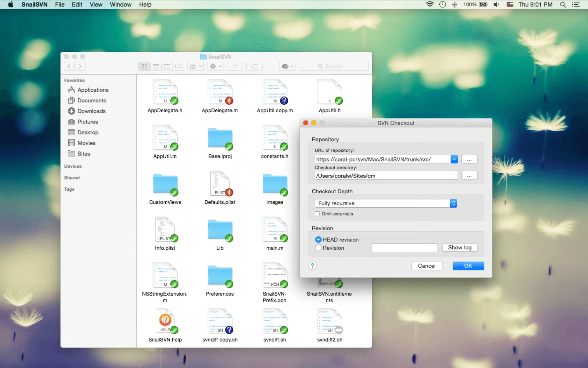
Task: Open the Help menu
Action: (x=145, y=4)
